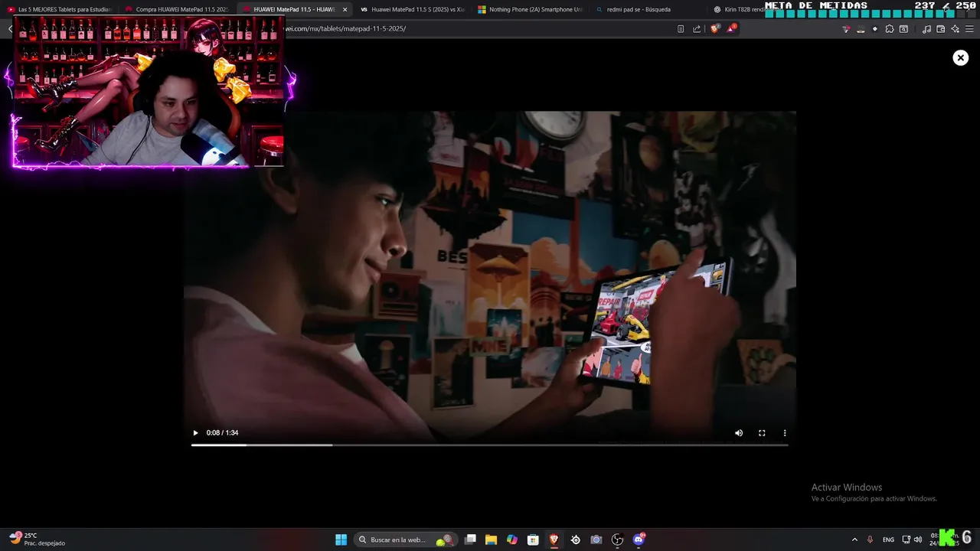Open 'Huawei MatePad 11.5 S (2025) vs' tab
This screenshot has width=980, height=551.
[x=412, y=9]
